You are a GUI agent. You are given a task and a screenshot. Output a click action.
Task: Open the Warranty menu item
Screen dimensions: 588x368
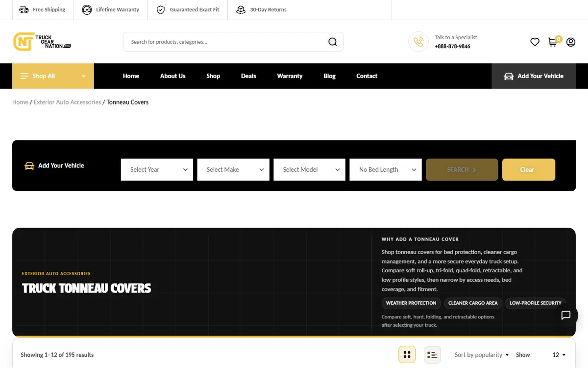(290, 76)
